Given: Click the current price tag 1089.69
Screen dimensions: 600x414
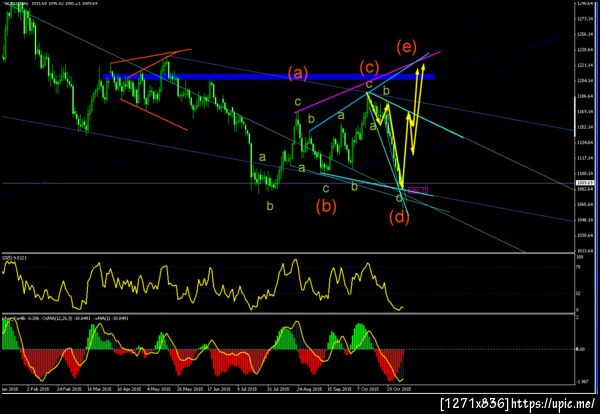Looking at the screenshot, I should pos(587,183).
